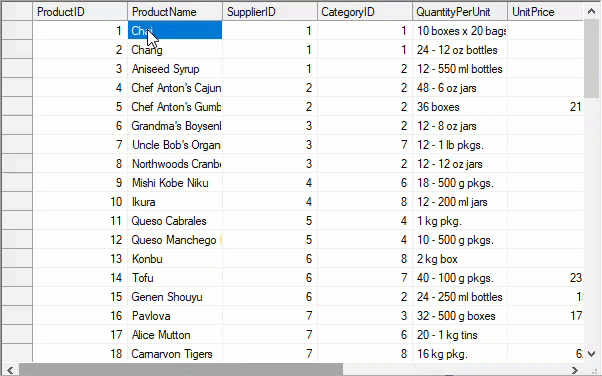Select the 24 - 12 oz bottles cell
This screenshot has width=602, height=376.
click(460, 50)
